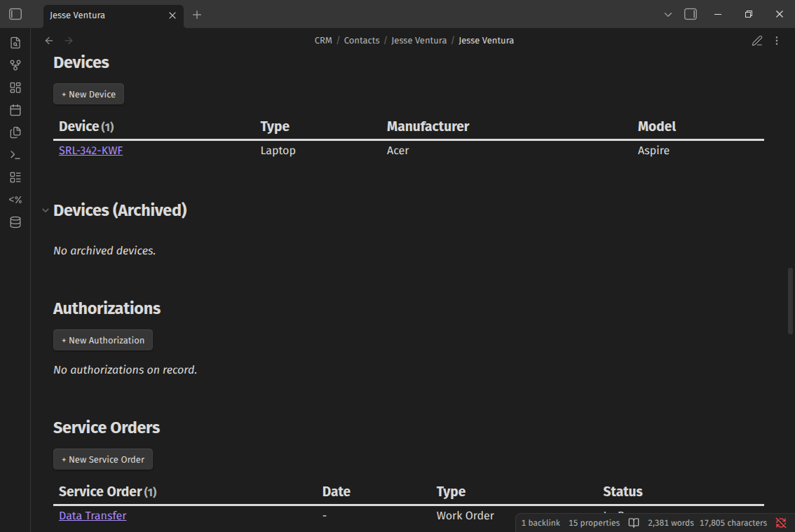Open today's daily note calendar icon
Image resolution: width=795 pixels, height=532 pixels.
tap(15, 110)
